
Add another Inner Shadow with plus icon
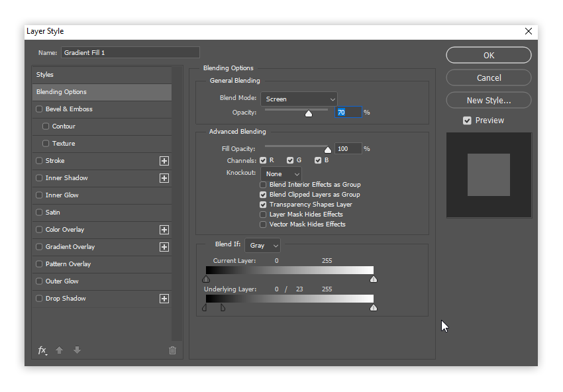coord(164,178)
